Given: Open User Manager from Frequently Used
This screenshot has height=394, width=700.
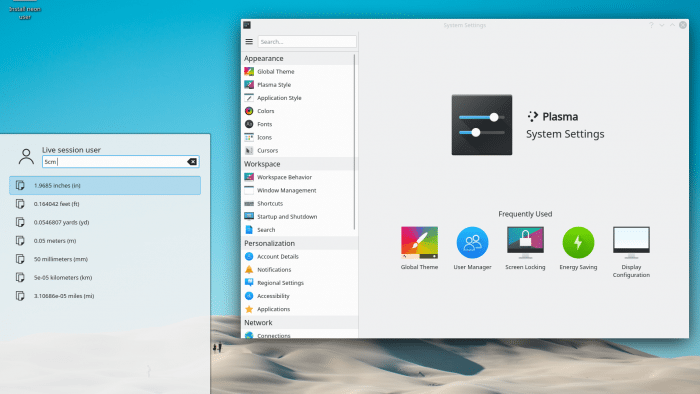Looking at the screenshot, I should 472,248.
